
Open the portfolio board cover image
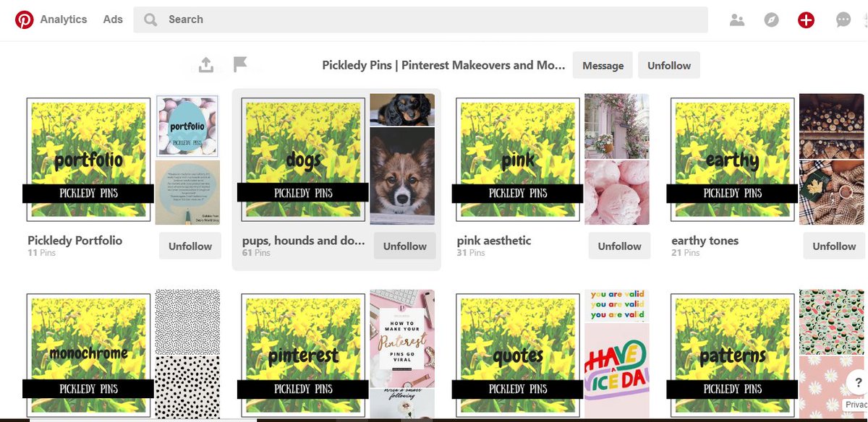89,159
